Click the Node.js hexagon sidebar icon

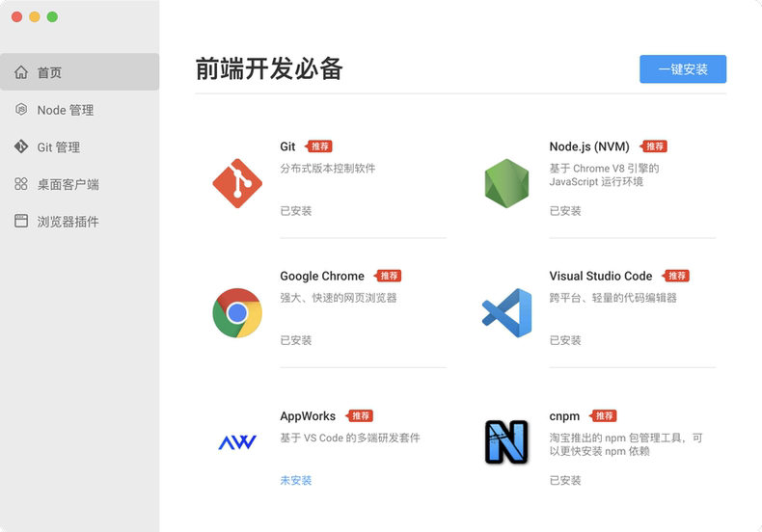point(21,109)
